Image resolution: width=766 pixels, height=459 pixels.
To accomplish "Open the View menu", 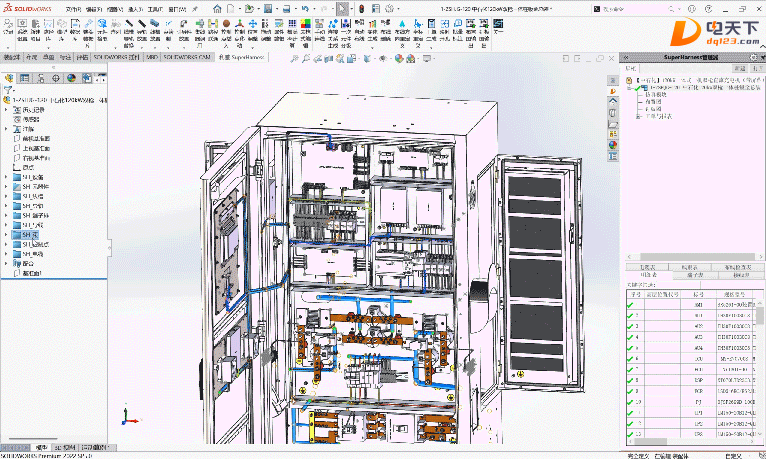I will click(x=114, y=9).
